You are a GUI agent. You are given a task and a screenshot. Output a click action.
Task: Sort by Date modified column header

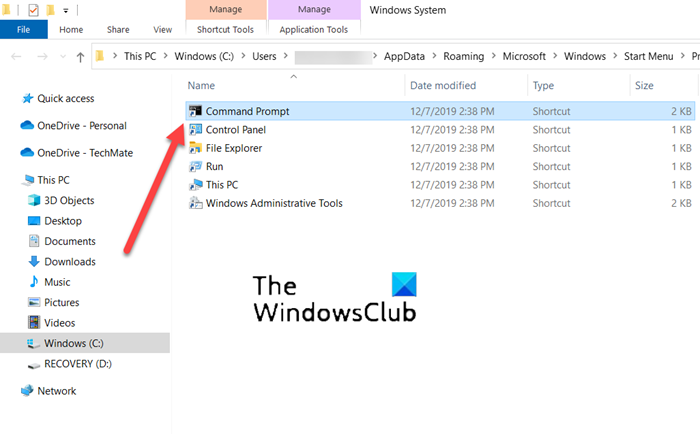point(443,85)
